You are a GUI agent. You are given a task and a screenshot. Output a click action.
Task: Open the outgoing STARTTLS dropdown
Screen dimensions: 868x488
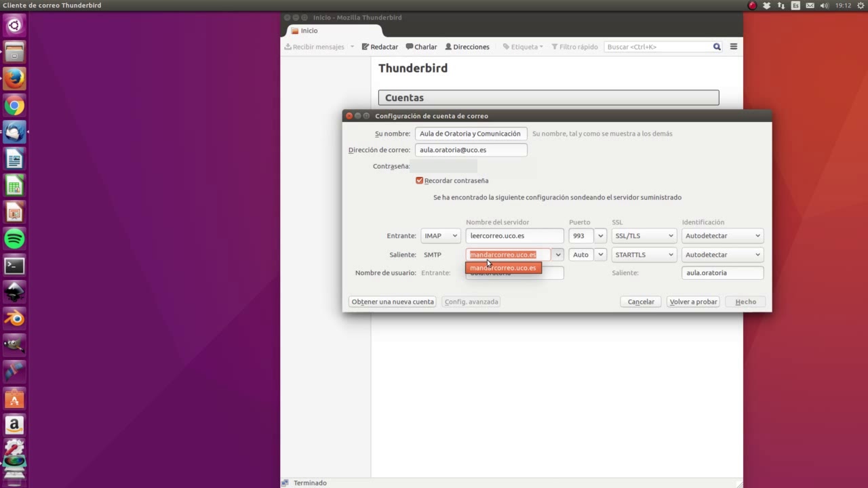pyautogui.click(x=644, y=255)
